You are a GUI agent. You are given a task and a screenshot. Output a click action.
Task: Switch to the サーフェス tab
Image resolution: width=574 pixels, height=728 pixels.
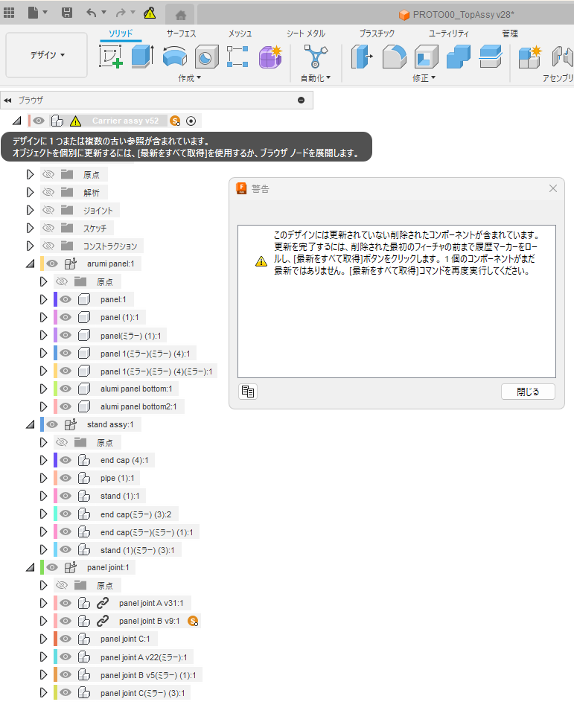181,33
